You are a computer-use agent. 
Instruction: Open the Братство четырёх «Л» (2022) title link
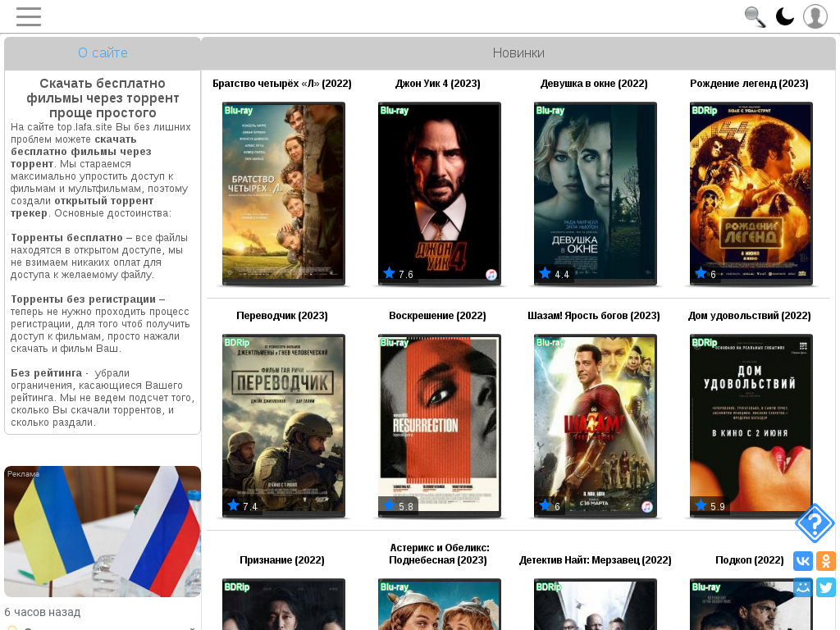tap(282, 84)
